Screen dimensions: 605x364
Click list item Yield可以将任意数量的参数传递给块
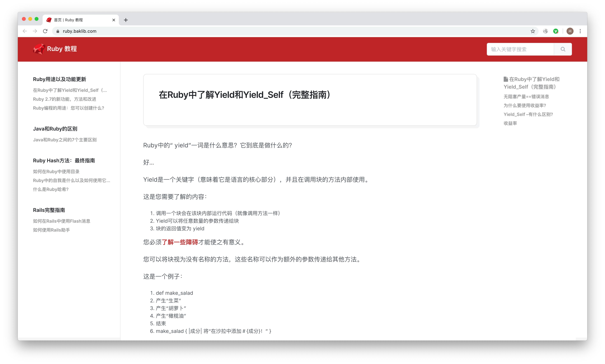197,221
